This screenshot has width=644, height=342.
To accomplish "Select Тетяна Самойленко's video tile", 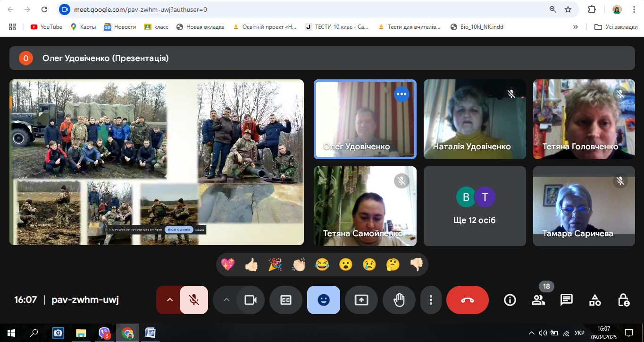I will (x=365, y=206).
